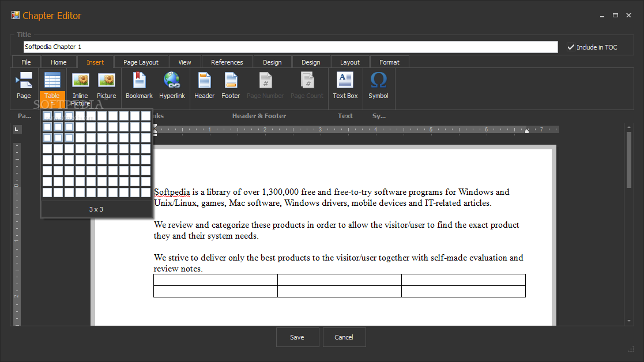Open the References tab
The height and width of the screenshot is (362, 644).
click(x=227, y=62)
